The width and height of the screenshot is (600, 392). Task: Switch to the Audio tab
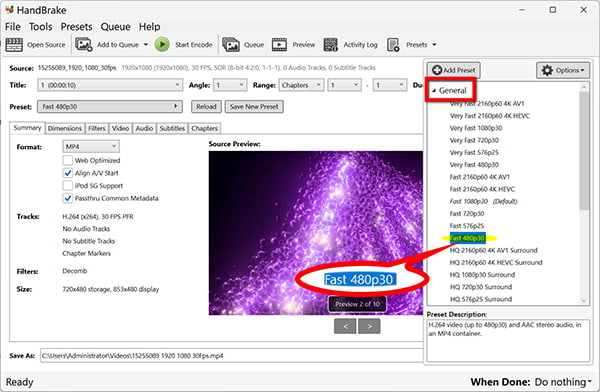[x=144, y=128]
